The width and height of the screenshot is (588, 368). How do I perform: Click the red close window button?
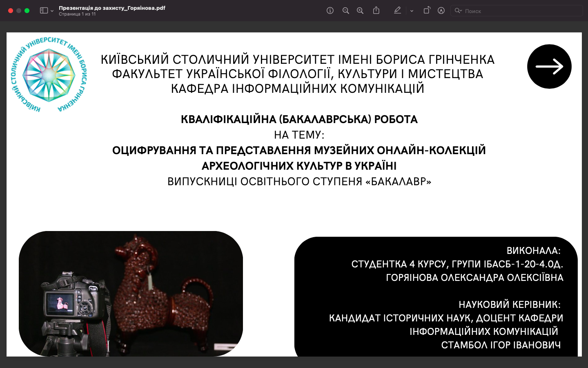(11, 11)
